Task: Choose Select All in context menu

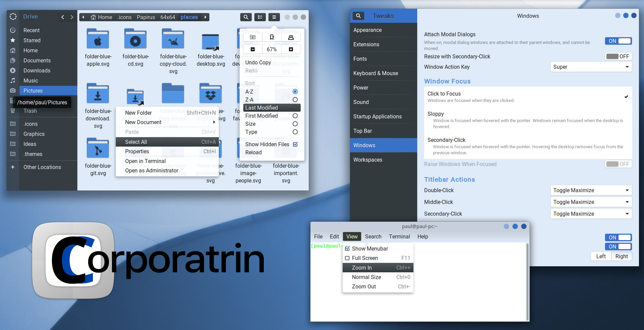Action: coord(167,142)
